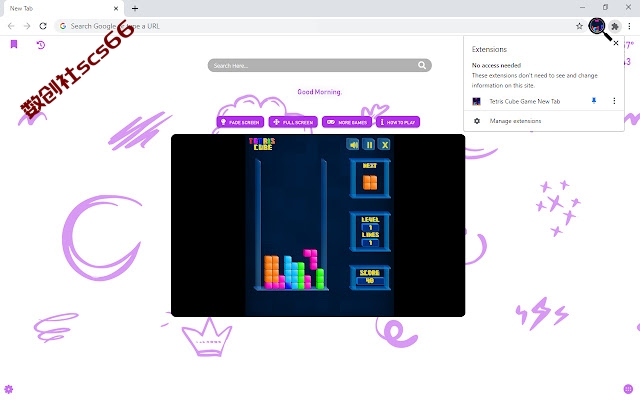The width and height of the screenshot is (640, 400).
Task: Close the Extensions popup
Action: tap(616, 43)
